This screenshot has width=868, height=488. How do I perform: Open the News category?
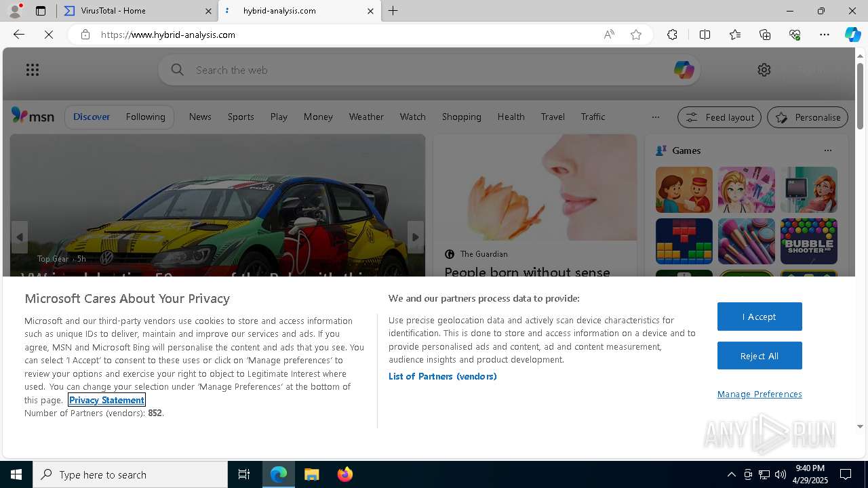coord(200,117)
